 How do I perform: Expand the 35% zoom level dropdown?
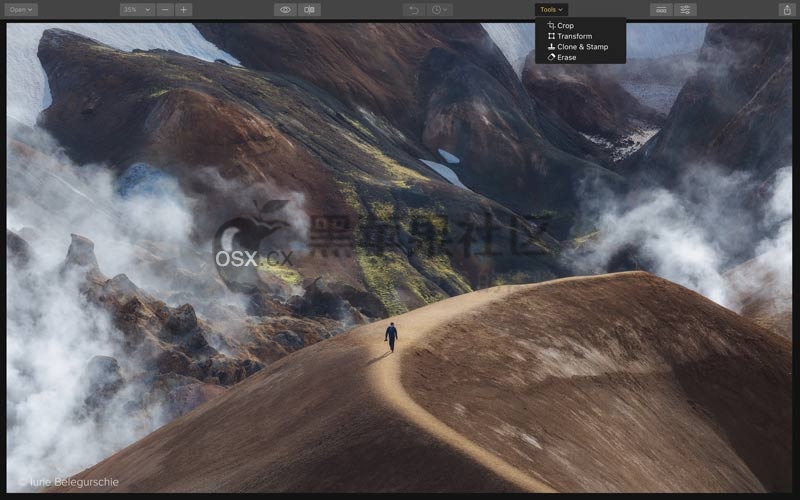137,10
